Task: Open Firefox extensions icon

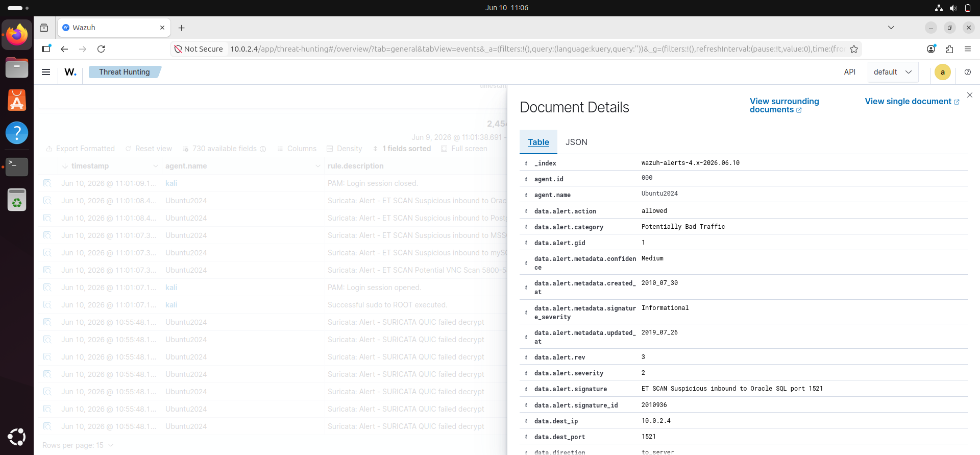Action: pyautogui.click(x=949, y=49)
